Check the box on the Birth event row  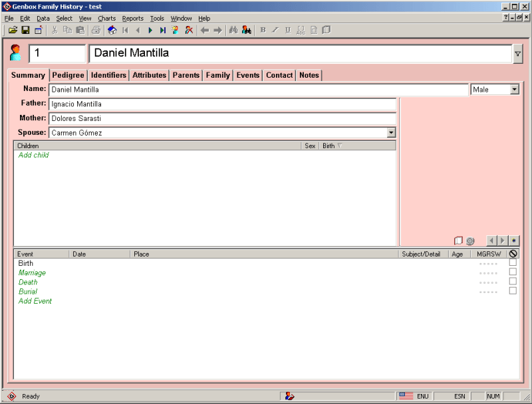click(x=513, y=263)
